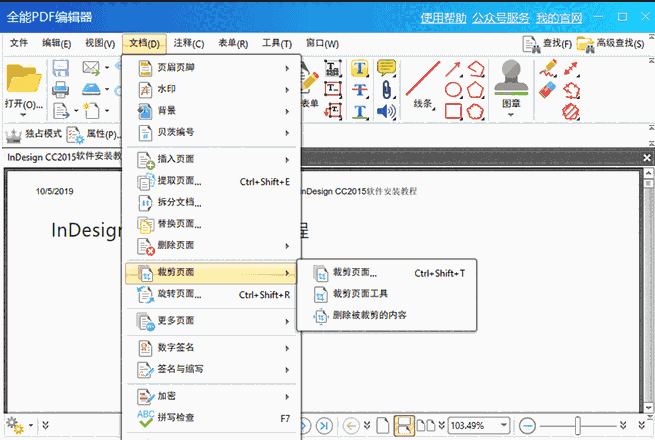The width and height of the screenshot is (655, 440).
Task: Click the printer icon
Action: [61, 89]
